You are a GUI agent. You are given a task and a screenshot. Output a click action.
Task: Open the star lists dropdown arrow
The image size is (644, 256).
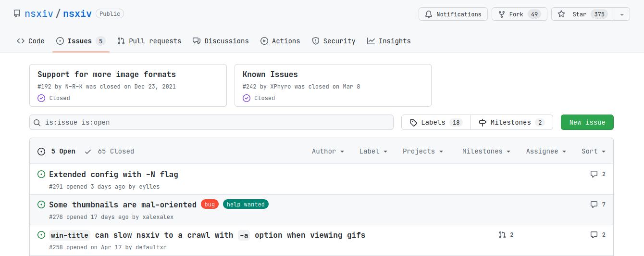click(x=622, y=14)
